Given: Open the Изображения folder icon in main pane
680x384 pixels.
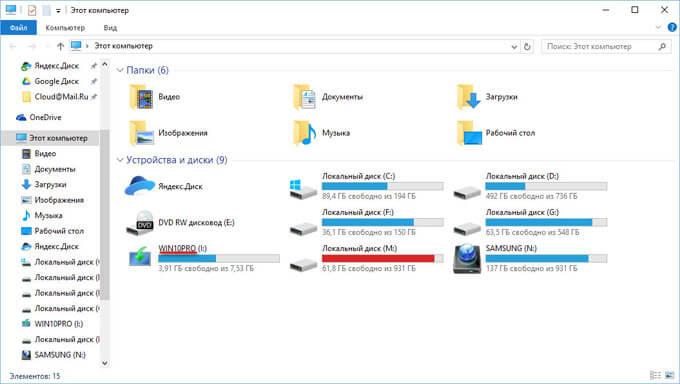Looking at the screenshot, I should click(141, 133).
